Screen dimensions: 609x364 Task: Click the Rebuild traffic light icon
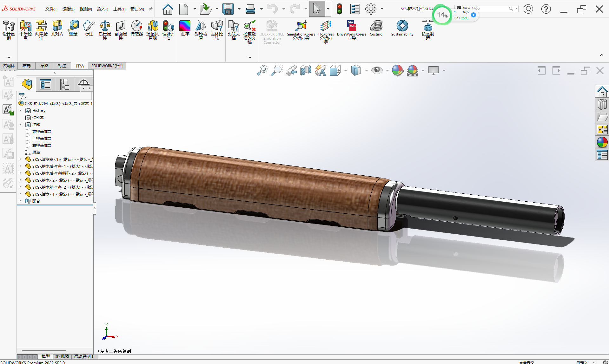point(339,9)
